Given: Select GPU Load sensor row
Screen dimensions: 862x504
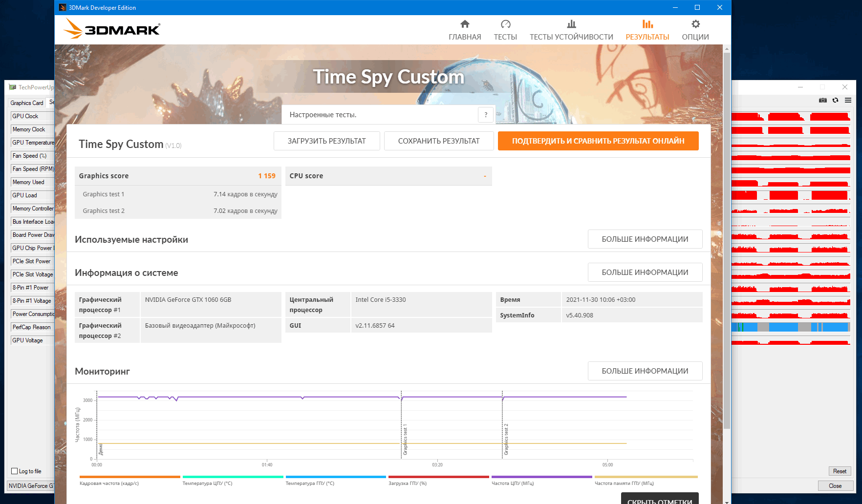Looking at the screenshot, I should (x=32, y=195).
